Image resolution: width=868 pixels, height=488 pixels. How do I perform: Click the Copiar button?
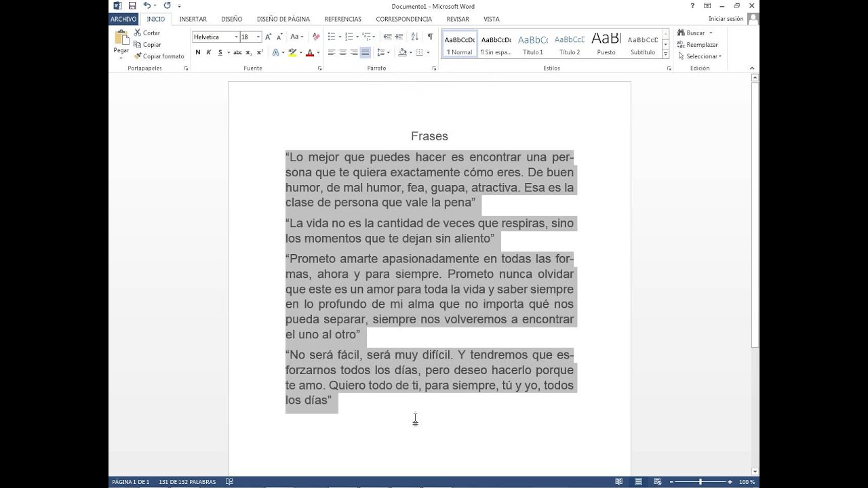[x=147, y=45]
